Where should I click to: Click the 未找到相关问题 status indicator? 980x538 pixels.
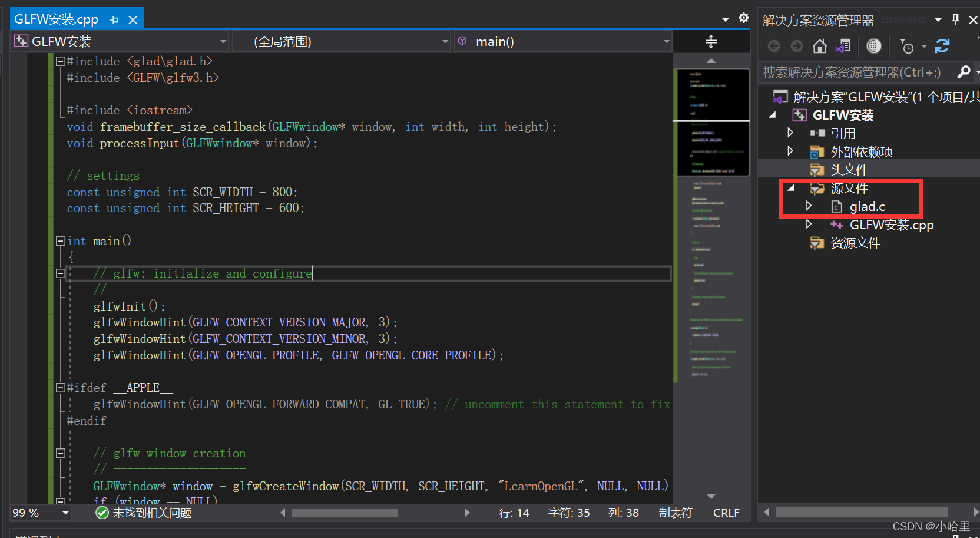(x=144, y=513)
